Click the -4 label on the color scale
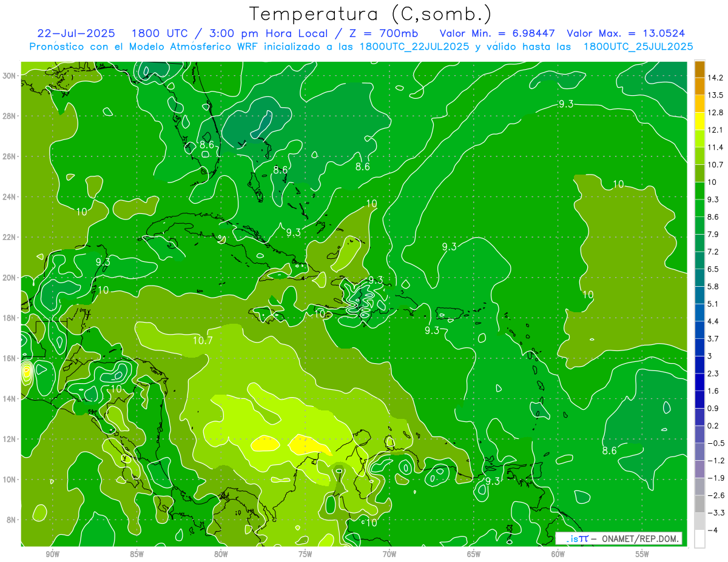Screen dimensions: 728x562 pyautogui.click(x=712, y=530)
